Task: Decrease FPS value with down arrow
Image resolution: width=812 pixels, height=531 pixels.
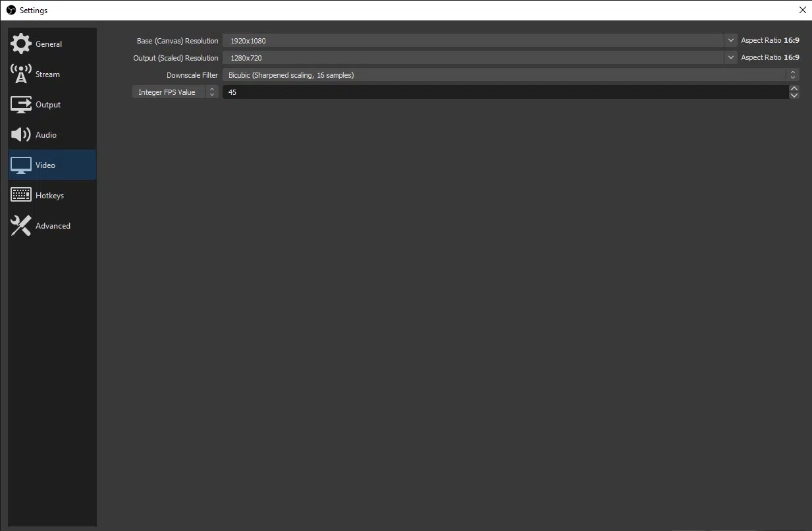Action: click(794, 96)
